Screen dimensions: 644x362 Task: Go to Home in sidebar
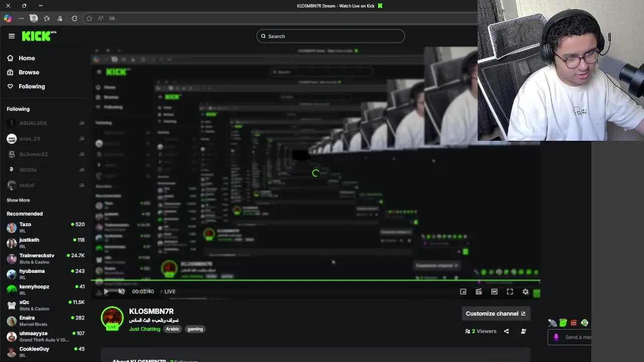click(27, 58)
